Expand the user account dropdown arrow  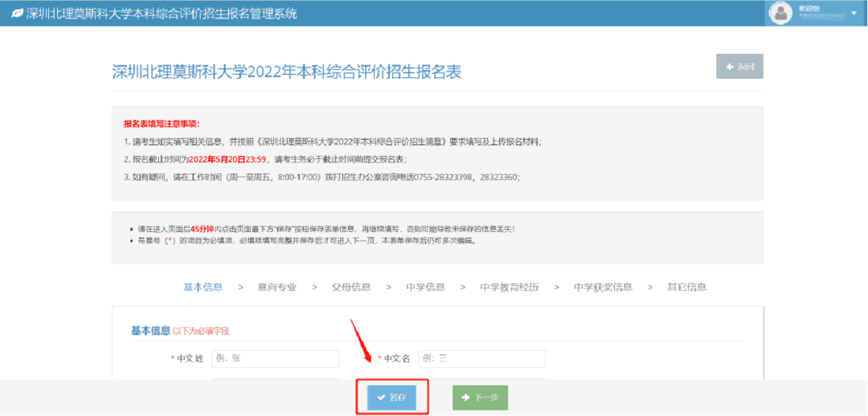(854, 14)
